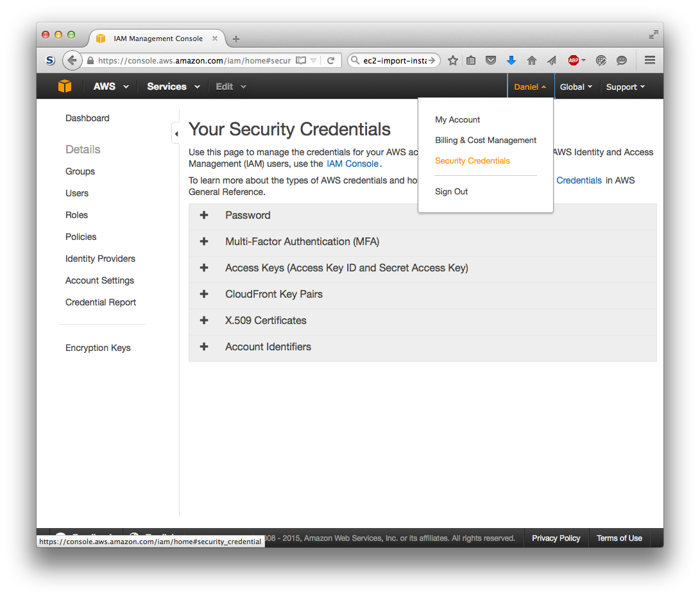Expand the X.509 Certificates section

pyautogui.click(x=422, y=321)
